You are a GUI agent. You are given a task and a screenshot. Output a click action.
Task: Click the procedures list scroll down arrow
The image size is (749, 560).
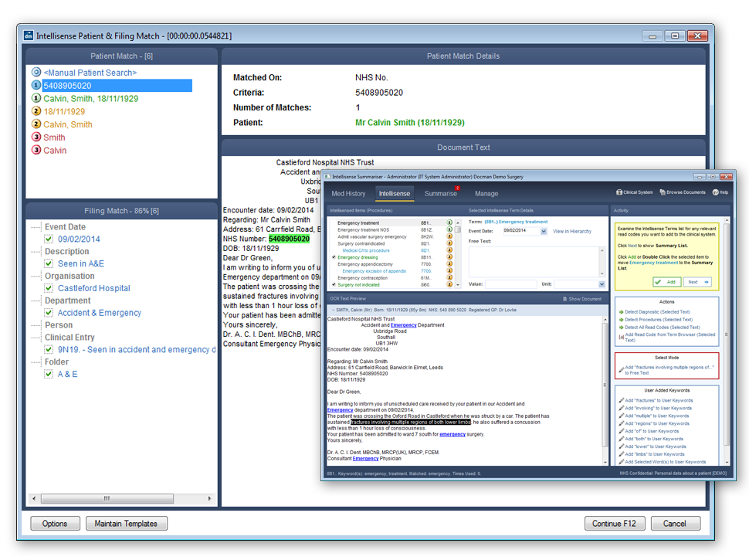click(458, 285)
